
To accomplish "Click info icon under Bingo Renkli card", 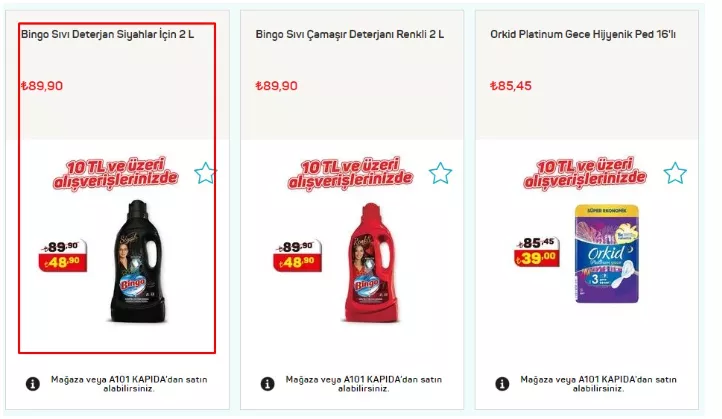I will 268,384.
